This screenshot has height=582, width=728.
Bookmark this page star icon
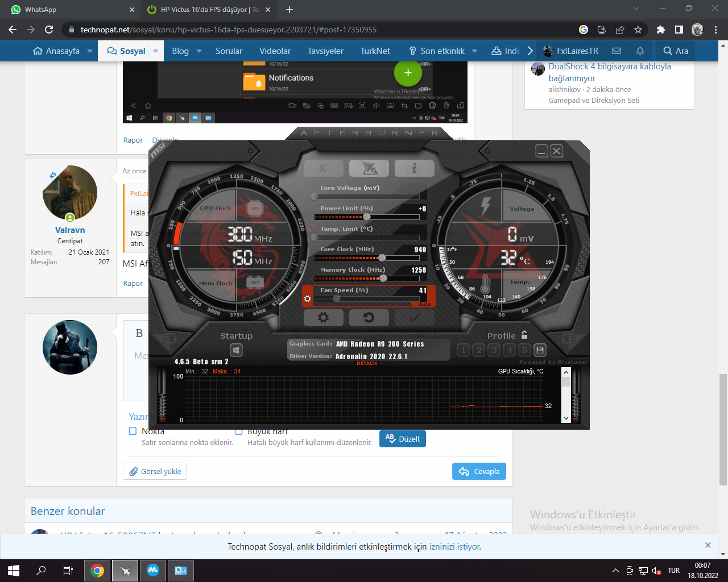pyautogui.click(x=638, y=30)
